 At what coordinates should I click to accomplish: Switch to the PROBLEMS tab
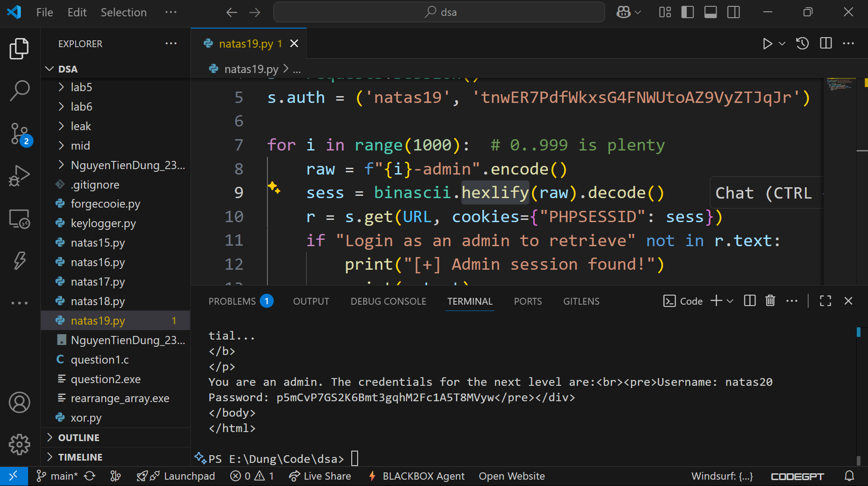pos(232,301)
